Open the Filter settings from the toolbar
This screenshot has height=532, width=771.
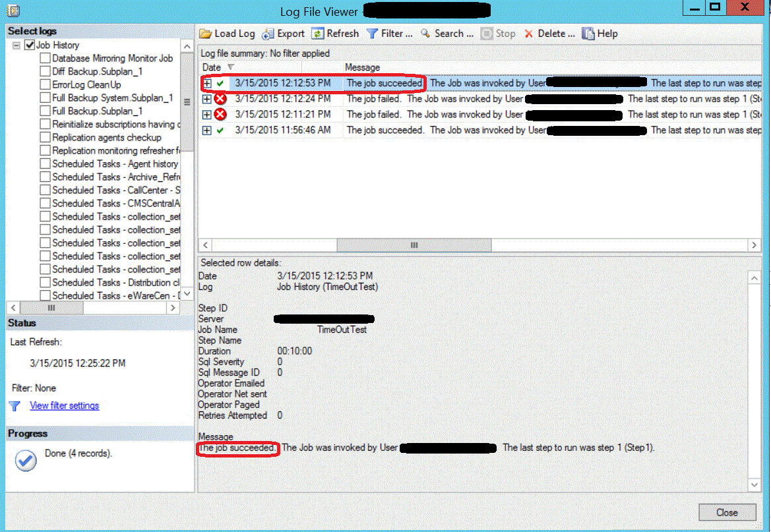pos(371,34)
